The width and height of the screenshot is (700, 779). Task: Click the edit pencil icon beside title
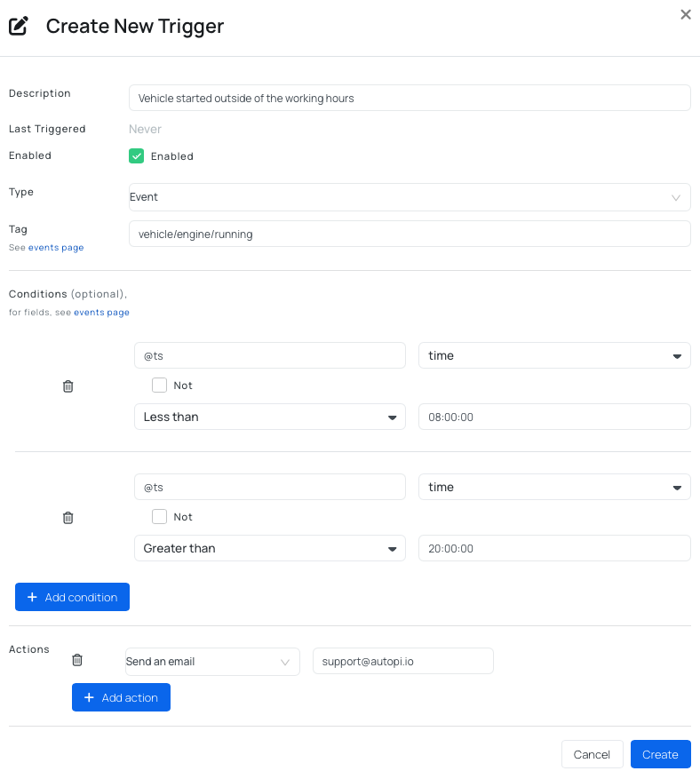click(19, 27)
